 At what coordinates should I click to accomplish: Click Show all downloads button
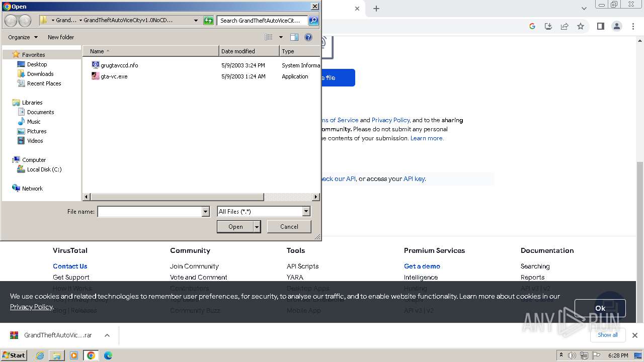pyautogui.click(x=608, y=335)
